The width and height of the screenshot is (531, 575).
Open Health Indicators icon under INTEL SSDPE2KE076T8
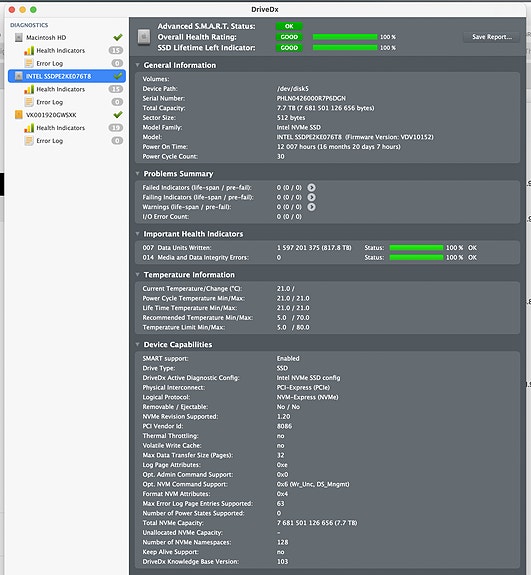point(29,89)
